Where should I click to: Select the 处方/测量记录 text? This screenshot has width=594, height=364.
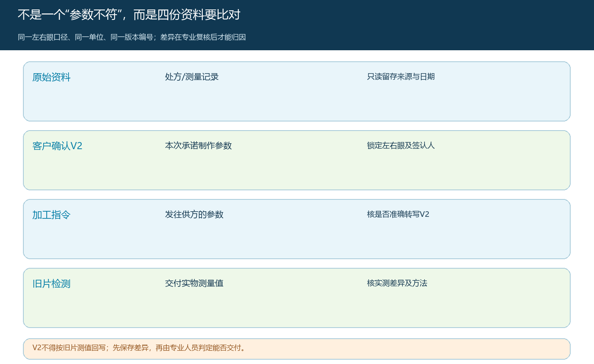(x=192, y=77)
